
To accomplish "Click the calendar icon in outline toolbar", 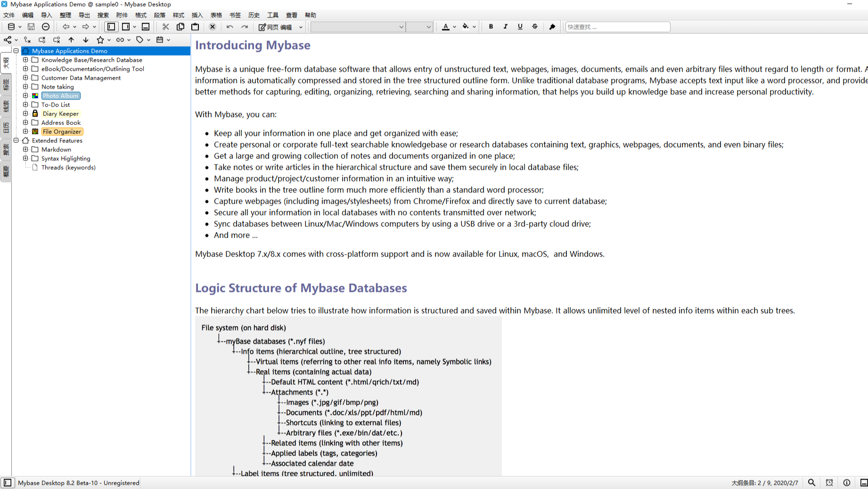I will click(x=160, y=40).
